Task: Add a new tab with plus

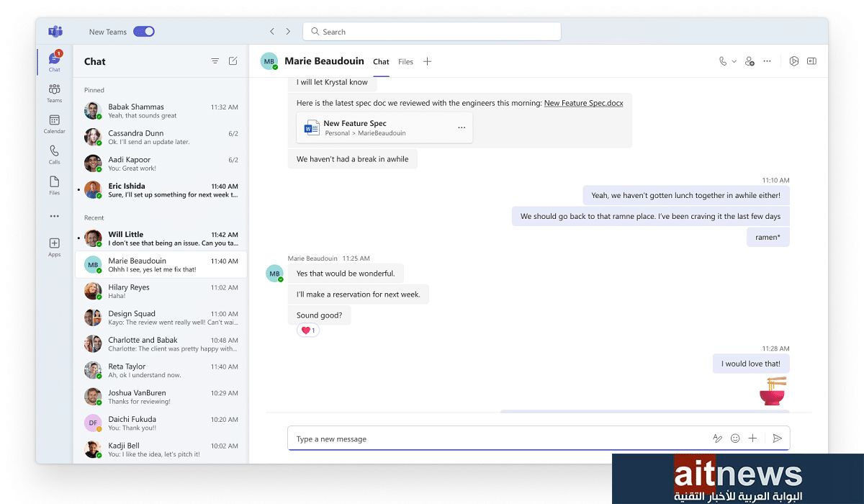Action: (427, 62)
